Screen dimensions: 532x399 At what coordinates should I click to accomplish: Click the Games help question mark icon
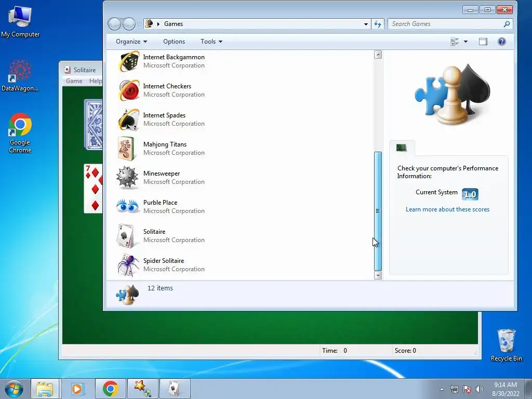(502, 42)
